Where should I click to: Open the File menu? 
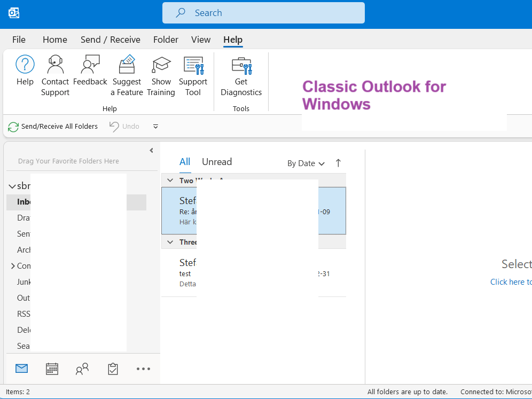point(19,40)
